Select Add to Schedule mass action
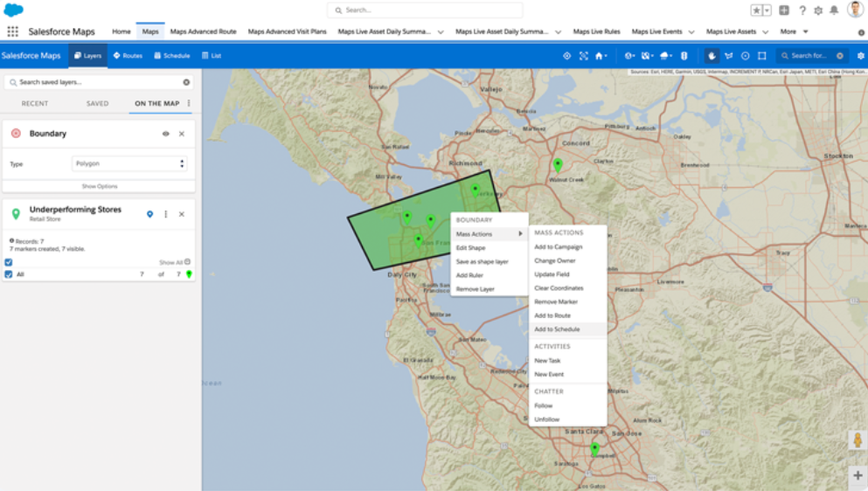Image resolution: width=868 pixels, height=491 pixels. click(567, 329)
